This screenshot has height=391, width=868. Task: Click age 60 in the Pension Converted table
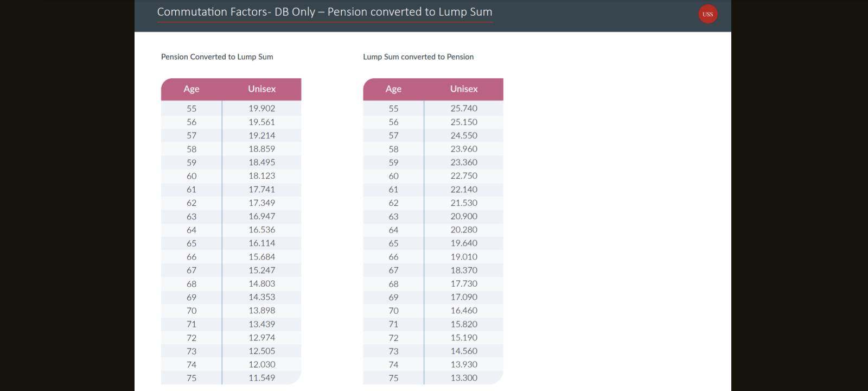point(192,176)
